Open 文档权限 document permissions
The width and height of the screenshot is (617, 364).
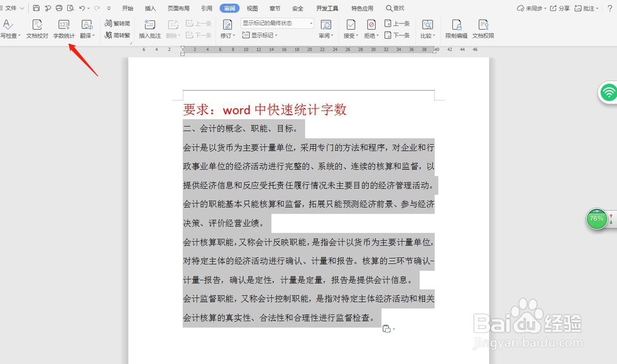point(483,29)
